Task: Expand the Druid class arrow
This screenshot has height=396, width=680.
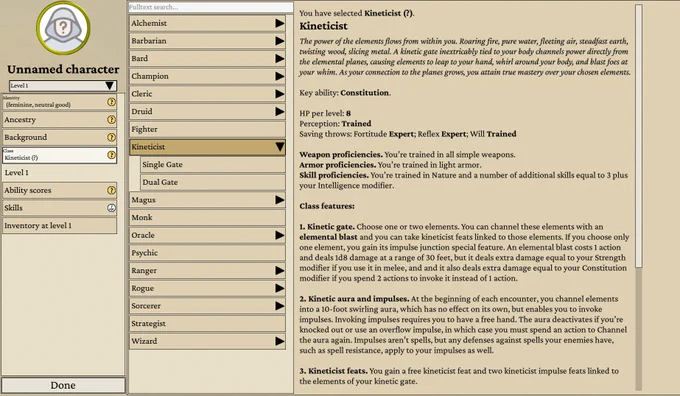Action: pos(280,111)
